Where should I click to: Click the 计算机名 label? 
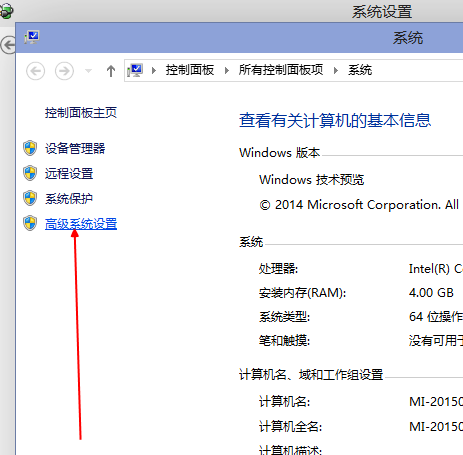click(284, 402)
